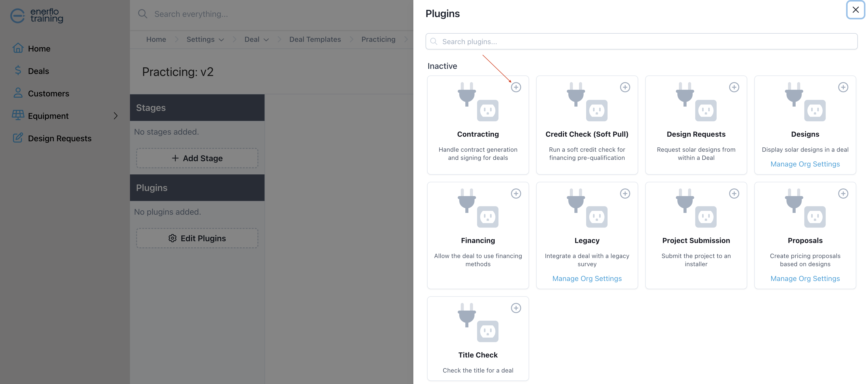Click the Home breadcrumb
This screenshot has width=868, height=384.
(156, 40)
